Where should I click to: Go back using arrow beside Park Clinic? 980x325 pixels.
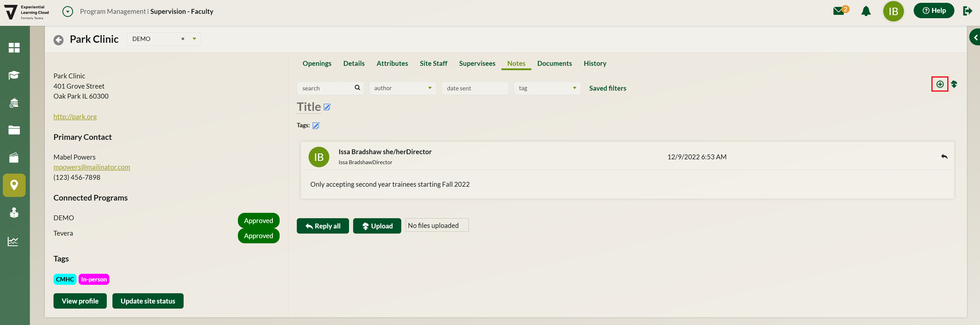(x=59, y=40)
